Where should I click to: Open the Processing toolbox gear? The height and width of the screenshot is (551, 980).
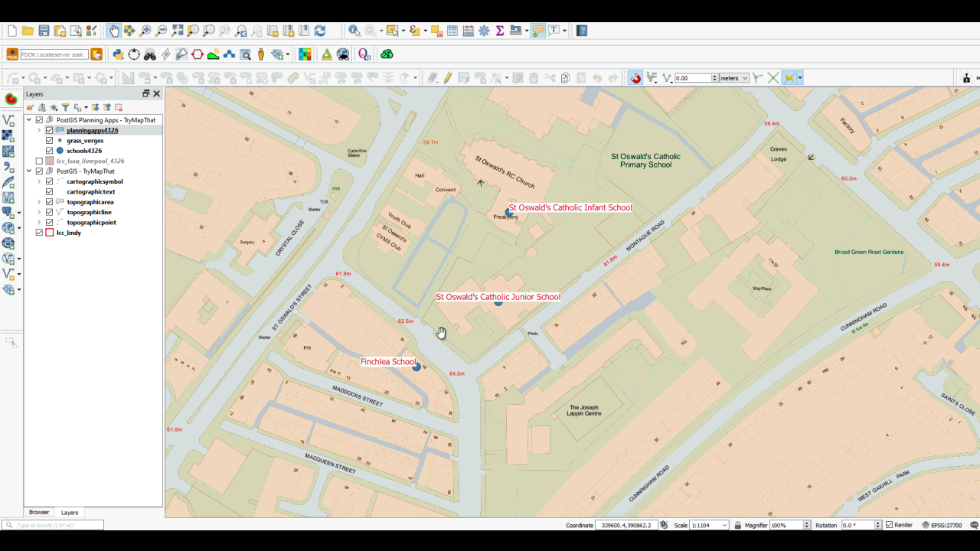(484, 31)
